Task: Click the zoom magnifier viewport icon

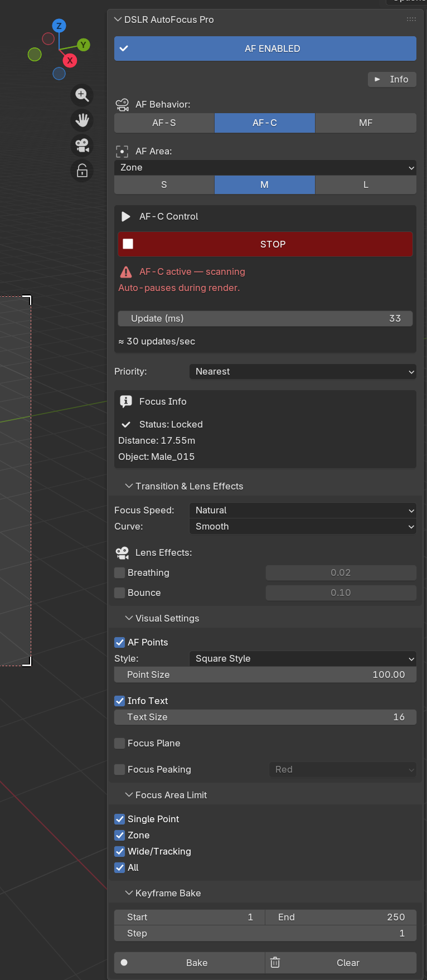Action: 82,95
